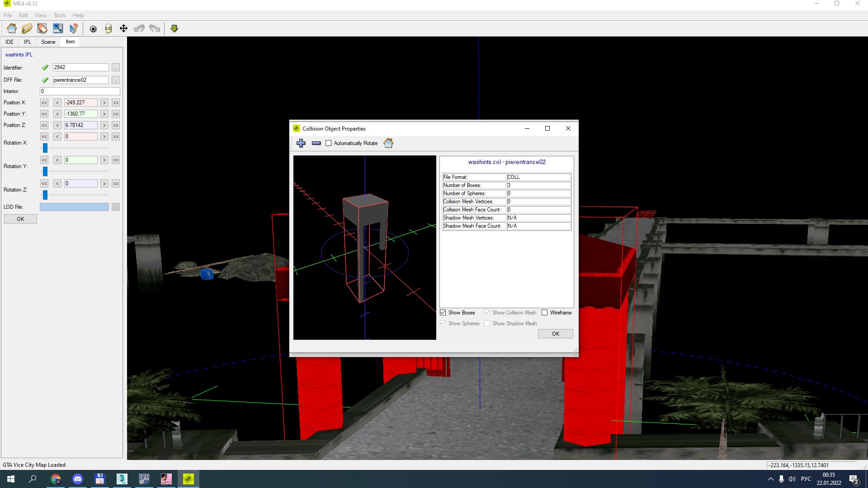Click the DFF File browse button
This screenshot has width=868, height=488.
click(116, 80)
